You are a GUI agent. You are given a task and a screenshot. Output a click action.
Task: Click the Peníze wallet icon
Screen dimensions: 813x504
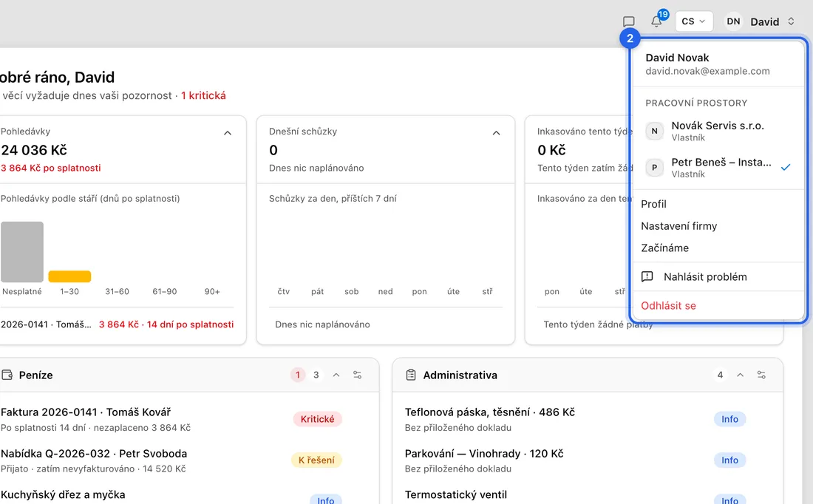tap(7, 375)
